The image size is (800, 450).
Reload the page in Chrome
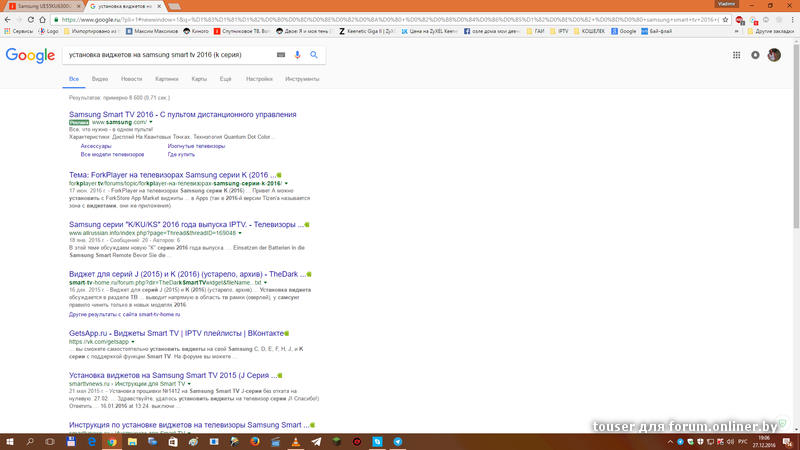coord(31,19)
